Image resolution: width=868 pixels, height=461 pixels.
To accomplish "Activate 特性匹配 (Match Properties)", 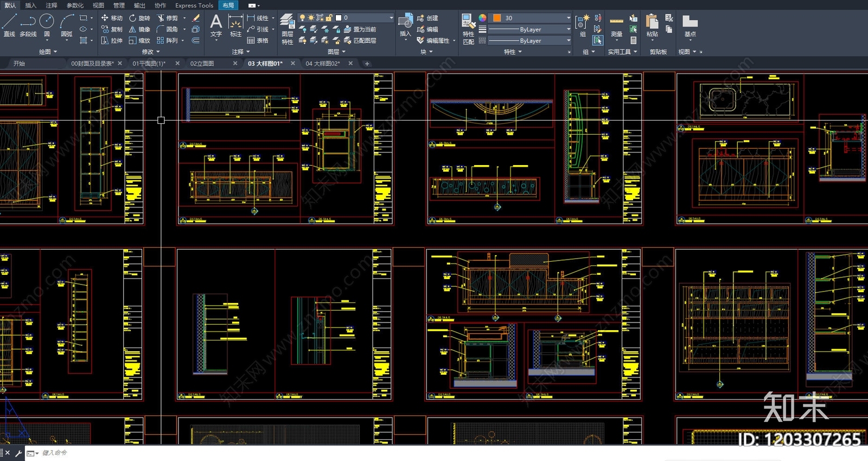I will click(468, 29).
